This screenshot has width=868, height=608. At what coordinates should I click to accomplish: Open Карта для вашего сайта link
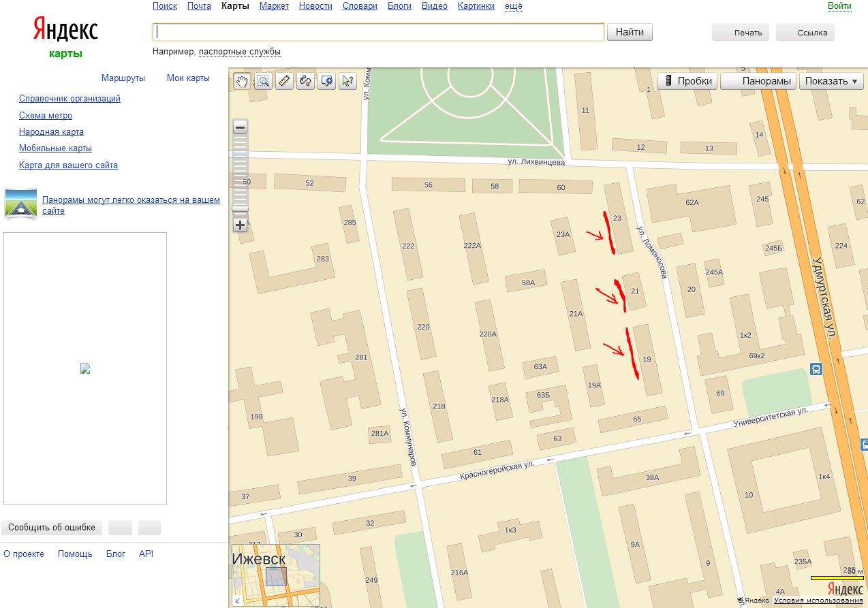coord(68,165)
